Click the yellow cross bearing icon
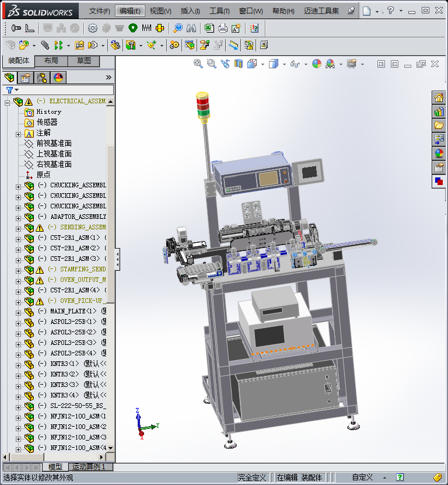 (160, 29)
